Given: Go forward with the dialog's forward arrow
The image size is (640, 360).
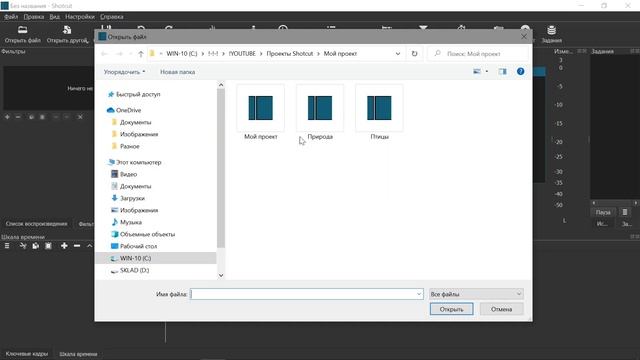Looking at the screenshot, I should tap(119, 54).
